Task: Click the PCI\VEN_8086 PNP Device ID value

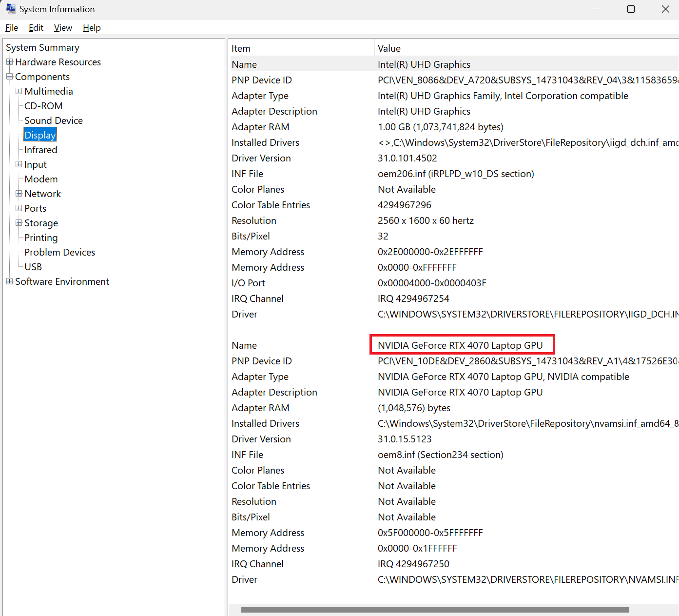Action: point(528,80)
